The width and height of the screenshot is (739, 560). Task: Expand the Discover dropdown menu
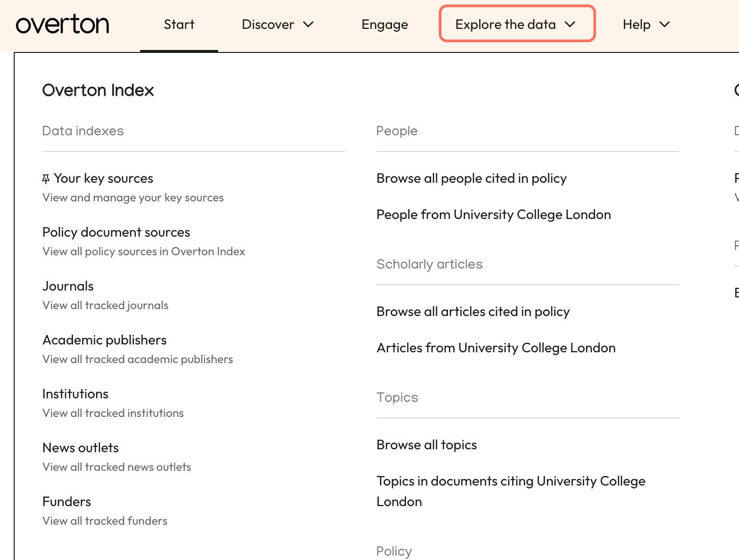278,24
